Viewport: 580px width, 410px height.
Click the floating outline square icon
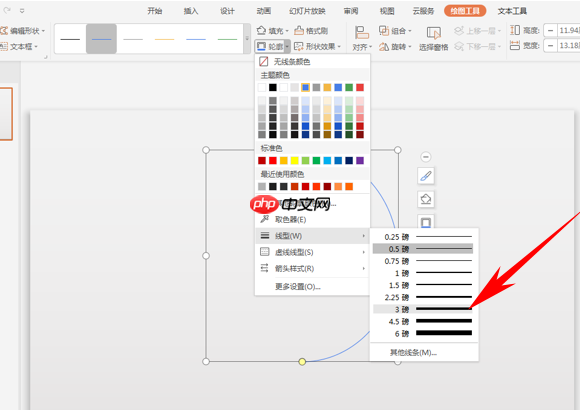[x=426, y=222]
